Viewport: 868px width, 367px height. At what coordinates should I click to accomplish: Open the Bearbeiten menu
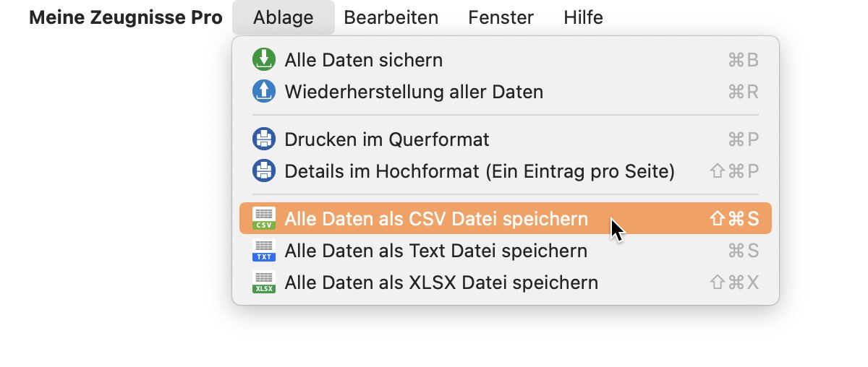391,17
